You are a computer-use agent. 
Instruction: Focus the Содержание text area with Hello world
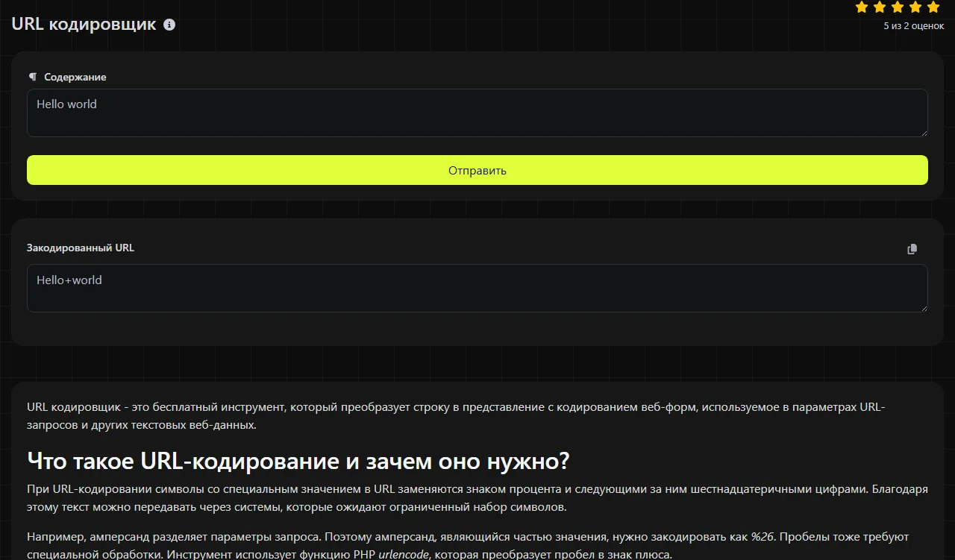[477, 113]
